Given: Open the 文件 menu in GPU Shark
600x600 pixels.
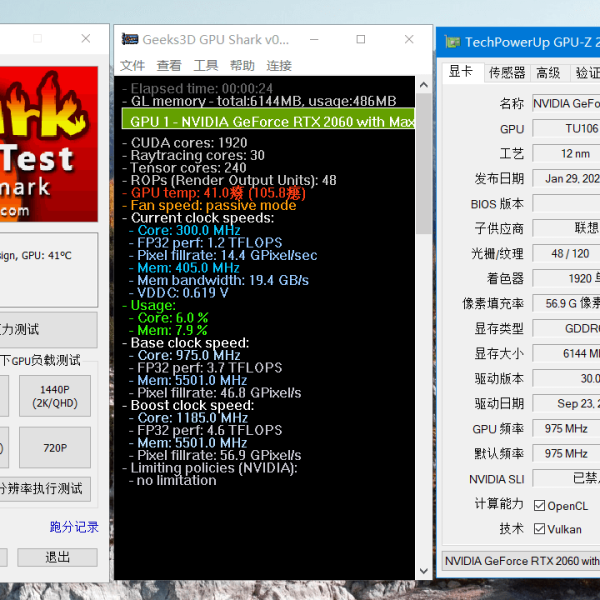Looking at the screenshot, I should pyautogui.click(x=132, y=65).
